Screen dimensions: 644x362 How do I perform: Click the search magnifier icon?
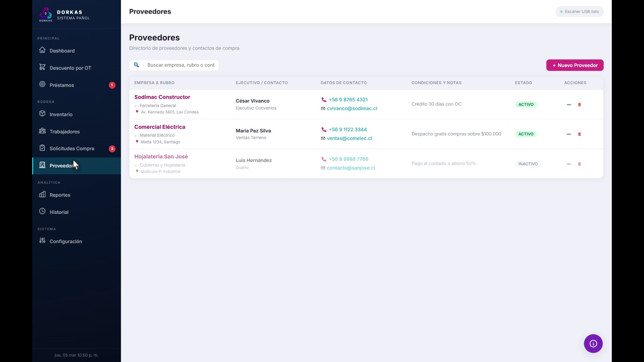point(137,65)
